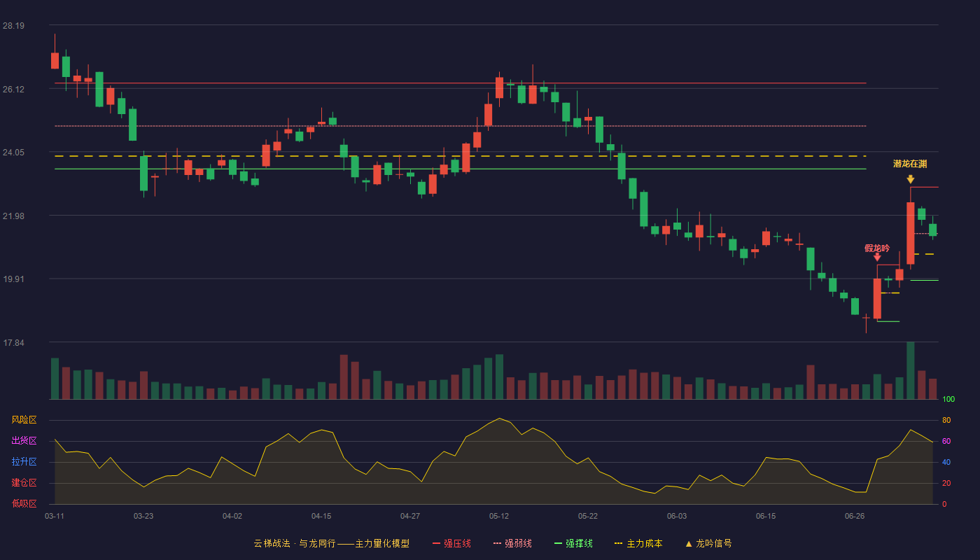The height and width of the screenshot is (560, 980).
Task: Click the 出货区 zone label
Action: [x=24, y=441]
